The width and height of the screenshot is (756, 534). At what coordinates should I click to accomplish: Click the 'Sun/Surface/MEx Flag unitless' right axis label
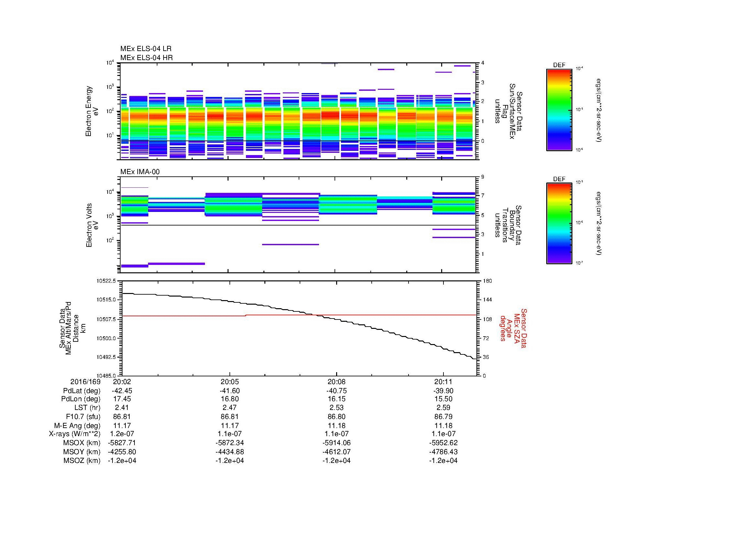508,111
